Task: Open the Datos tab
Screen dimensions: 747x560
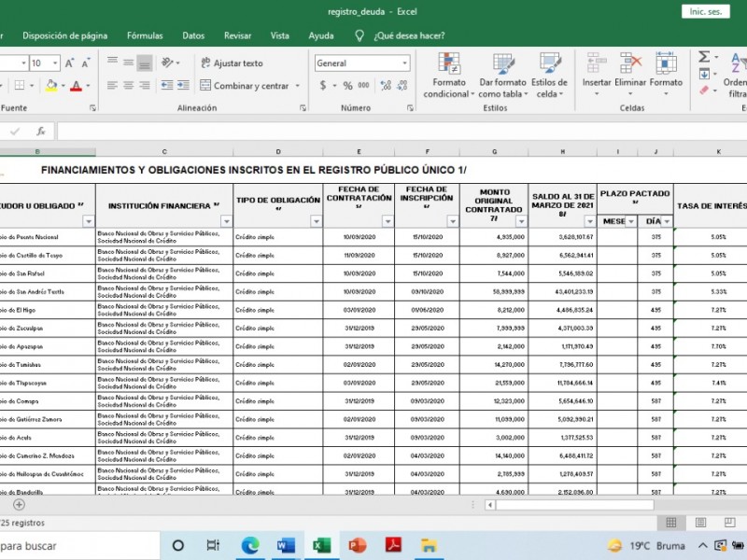Action: [193, 35]
